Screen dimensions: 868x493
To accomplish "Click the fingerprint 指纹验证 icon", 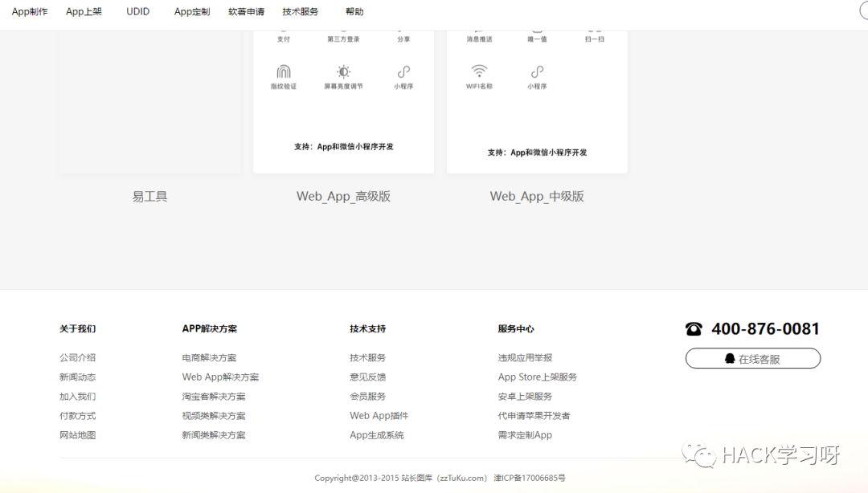I will point(283,71).
